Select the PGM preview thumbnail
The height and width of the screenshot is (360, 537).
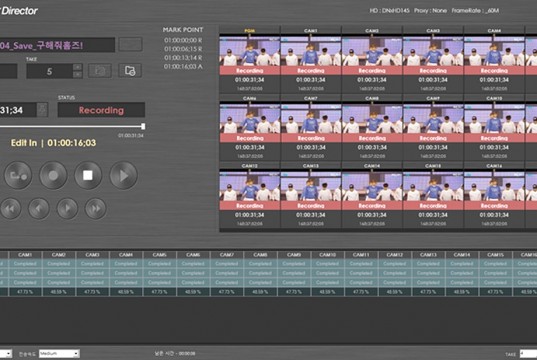pyautogui.click(x=250, y=51)
